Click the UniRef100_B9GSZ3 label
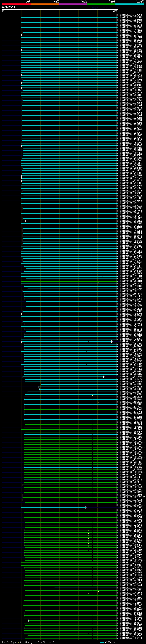 click(131, 40)
